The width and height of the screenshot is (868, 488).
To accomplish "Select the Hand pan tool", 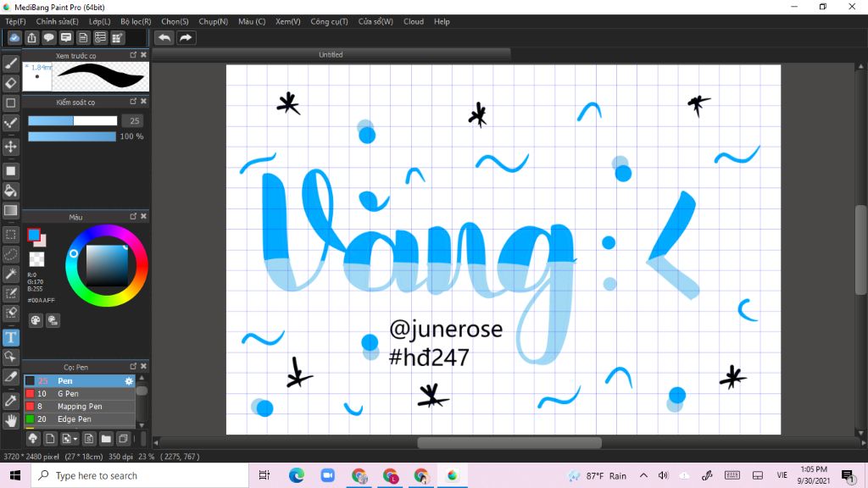I will pos(10,420).
